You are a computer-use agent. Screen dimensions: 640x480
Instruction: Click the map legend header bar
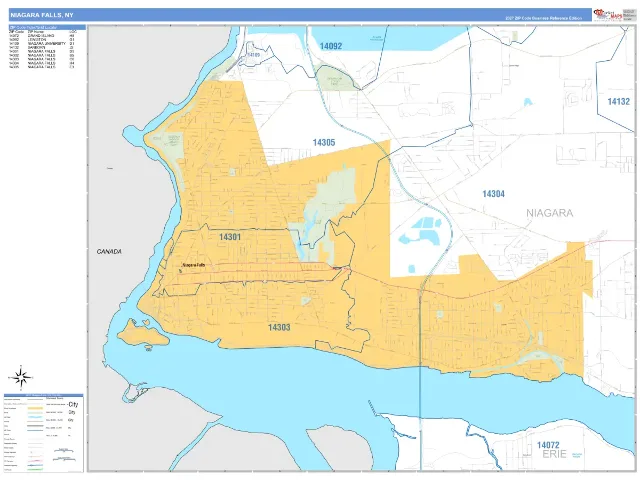click(44, 395)
